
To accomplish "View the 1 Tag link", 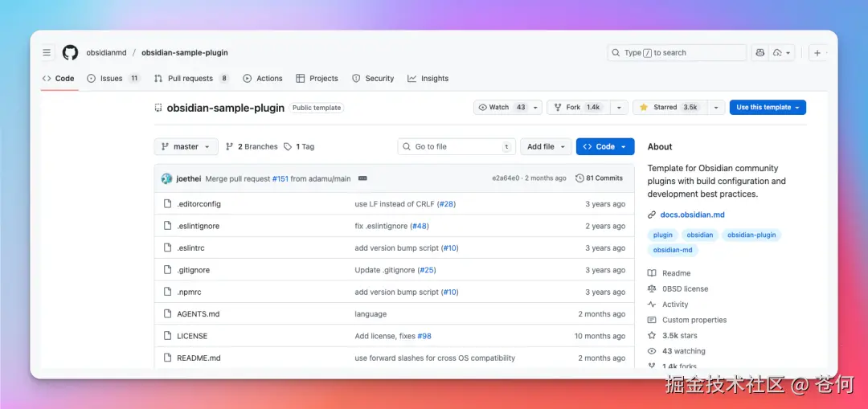I will 299,147.
